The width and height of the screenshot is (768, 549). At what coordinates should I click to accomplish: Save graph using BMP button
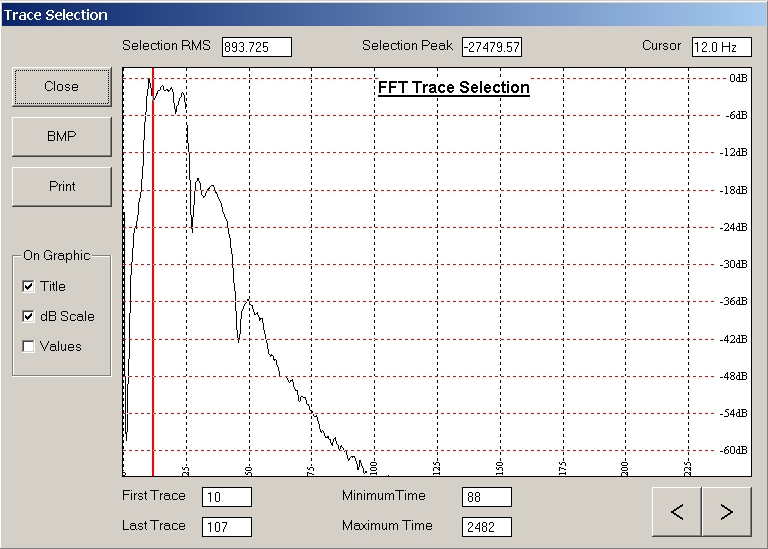point(62,137)
